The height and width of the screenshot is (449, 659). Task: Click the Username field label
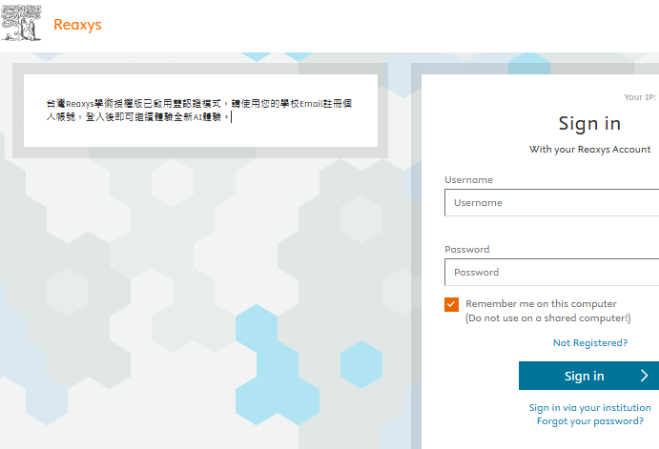[x=469, y=180]
